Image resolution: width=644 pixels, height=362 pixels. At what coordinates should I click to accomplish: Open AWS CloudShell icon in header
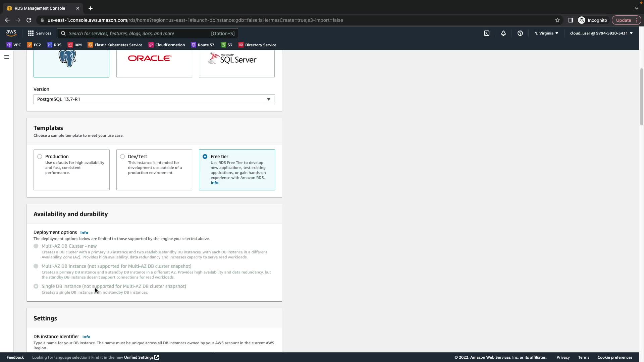tap(486, 33)
